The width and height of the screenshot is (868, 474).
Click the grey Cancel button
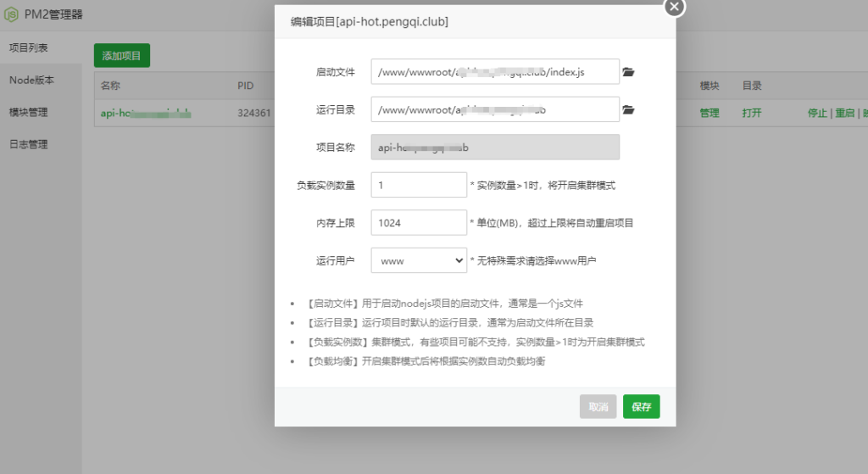point(598,406)
